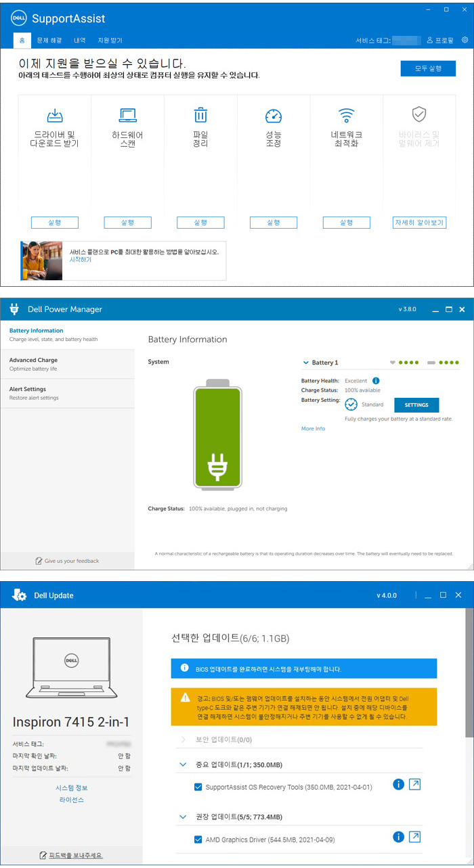This screenshot has height=868, width=474.
Task: Expand 보안 업데이트(0/0) section
Action: [x=183, y=739]
